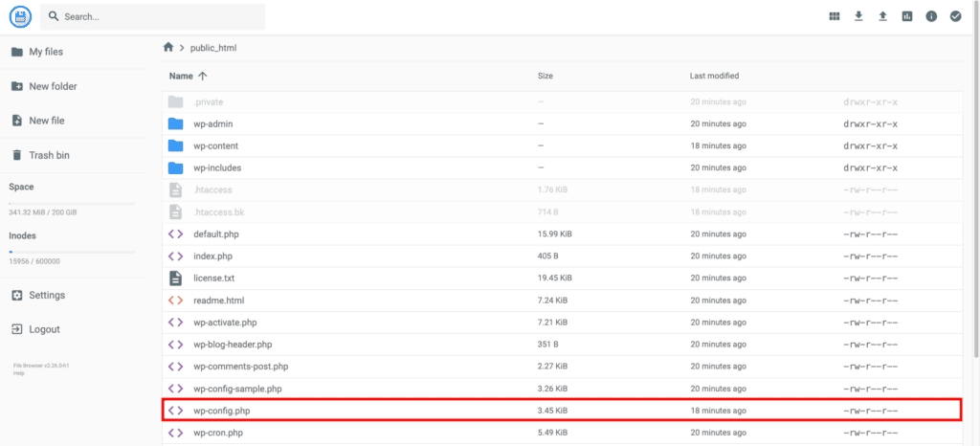This screenshot has height=446, width=980.
Task: Select the wp-admin folder icon
Action: [176, 123]
